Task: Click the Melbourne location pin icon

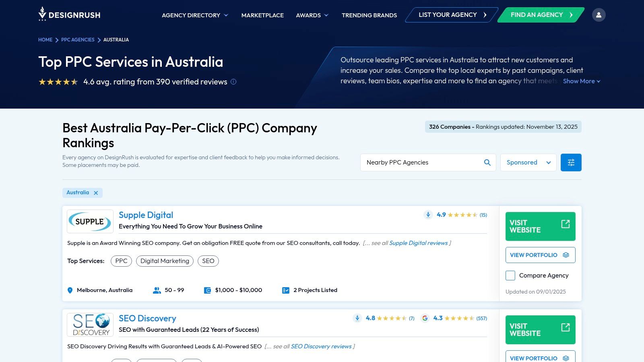Action: coord(70,290)
